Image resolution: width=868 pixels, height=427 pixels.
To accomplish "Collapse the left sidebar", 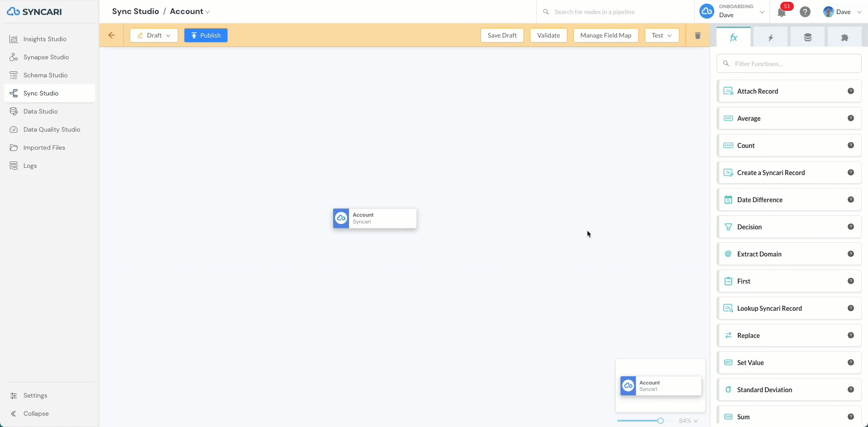I will click(50, 413).
